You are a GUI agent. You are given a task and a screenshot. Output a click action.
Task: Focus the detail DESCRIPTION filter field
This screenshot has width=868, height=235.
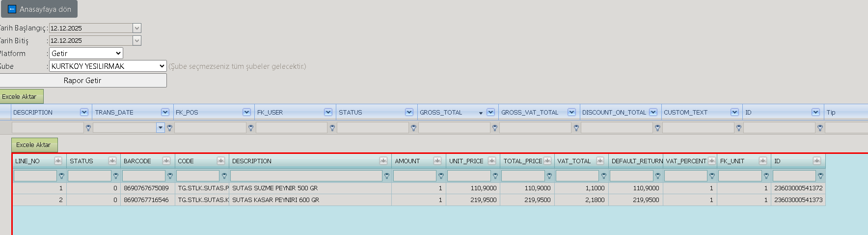click(x=306, y=176)
